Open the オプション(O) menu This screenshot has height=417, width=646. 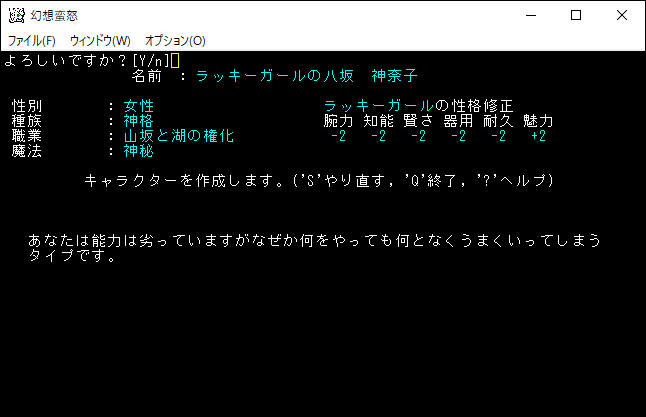(x=175, y=41)
